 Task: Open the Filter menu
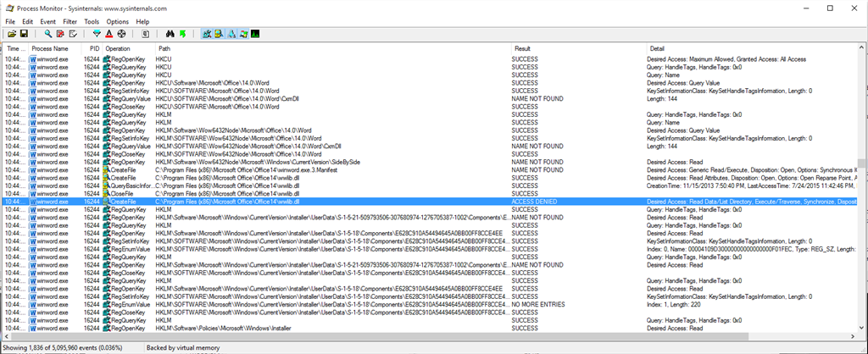pyautogui.click(x=70, y=21)
